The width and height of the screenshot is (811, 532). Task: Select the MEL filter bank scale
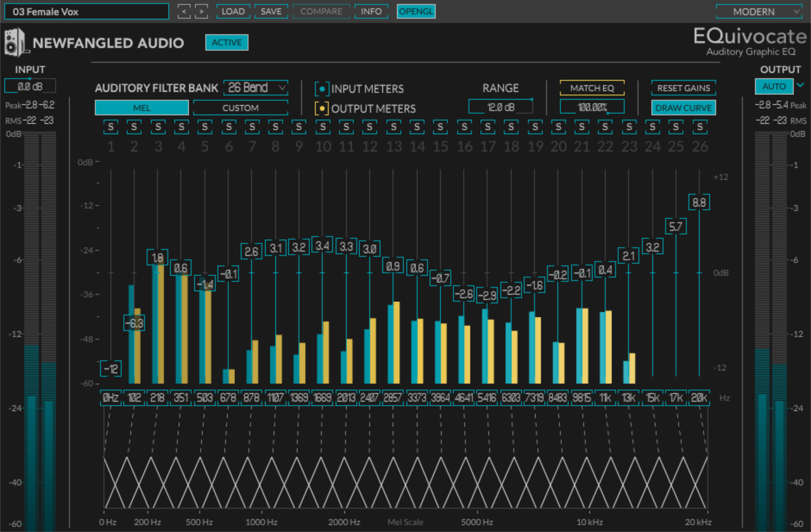pyautogui.click(x=141, y=108)
